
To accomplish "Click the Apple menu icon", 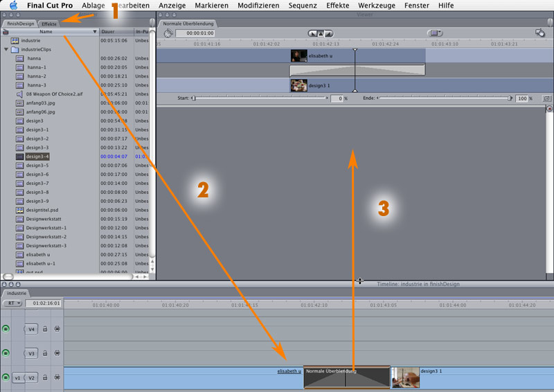I will [13, 6].
